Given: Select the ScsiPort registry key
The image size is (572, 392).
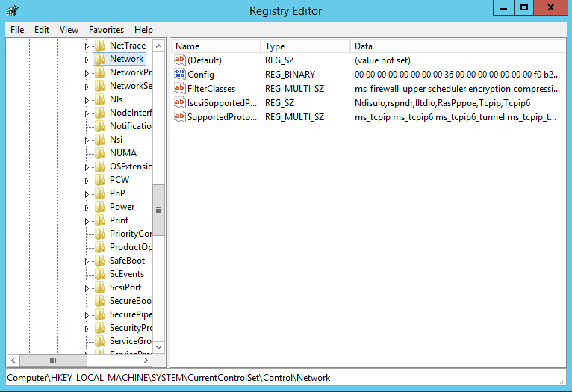Looking at the screenshot, I should point(125,287).
